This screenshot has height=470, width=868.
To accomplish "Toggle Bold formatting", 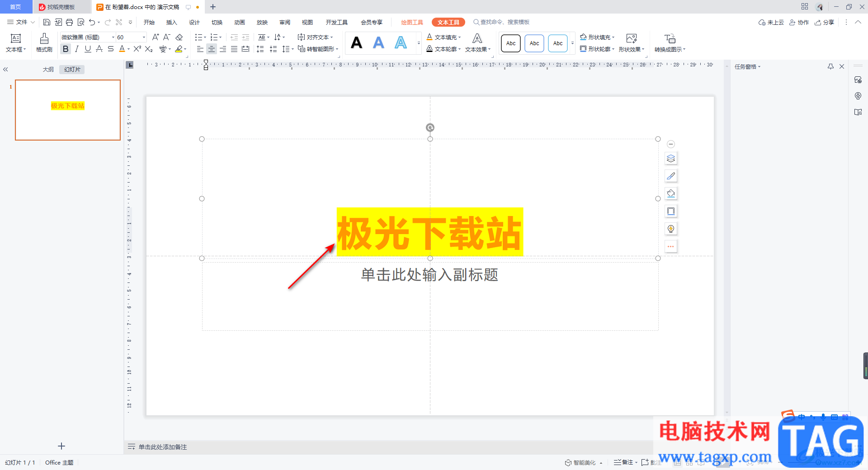I will (x=66, y=49).
